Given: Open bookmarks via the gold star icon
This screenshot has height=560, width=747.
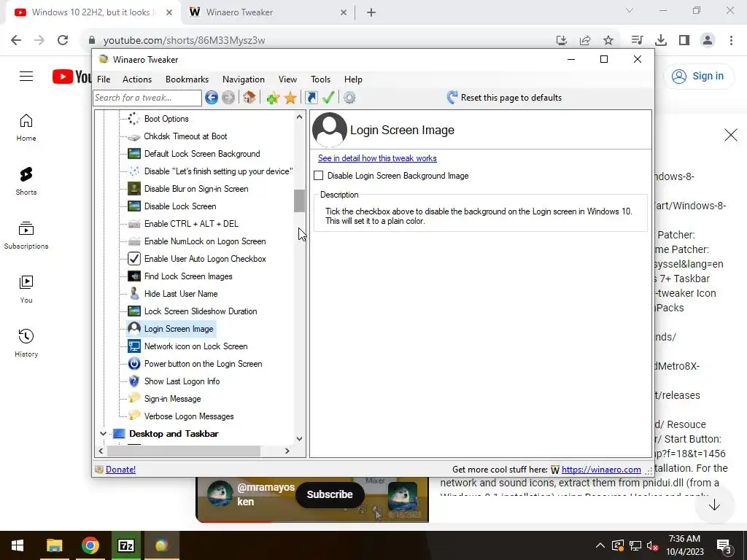Looking at the screenshot, I should coord(290,98).
